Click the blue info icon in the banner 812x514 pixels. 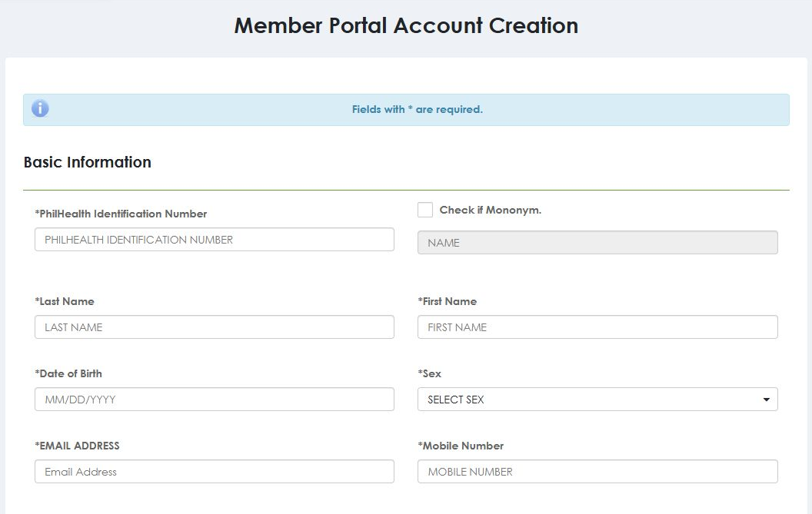(40, 108)
